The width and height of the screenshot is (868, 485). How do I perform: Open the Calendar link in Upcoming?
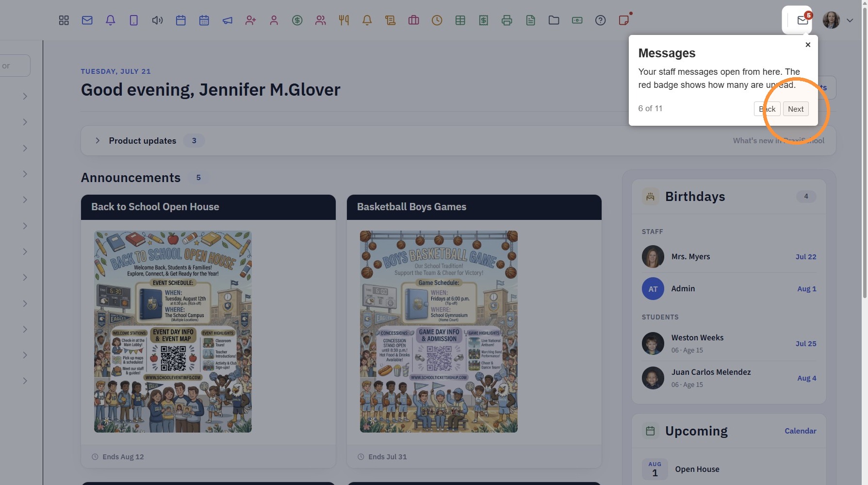tap(801, 431)
